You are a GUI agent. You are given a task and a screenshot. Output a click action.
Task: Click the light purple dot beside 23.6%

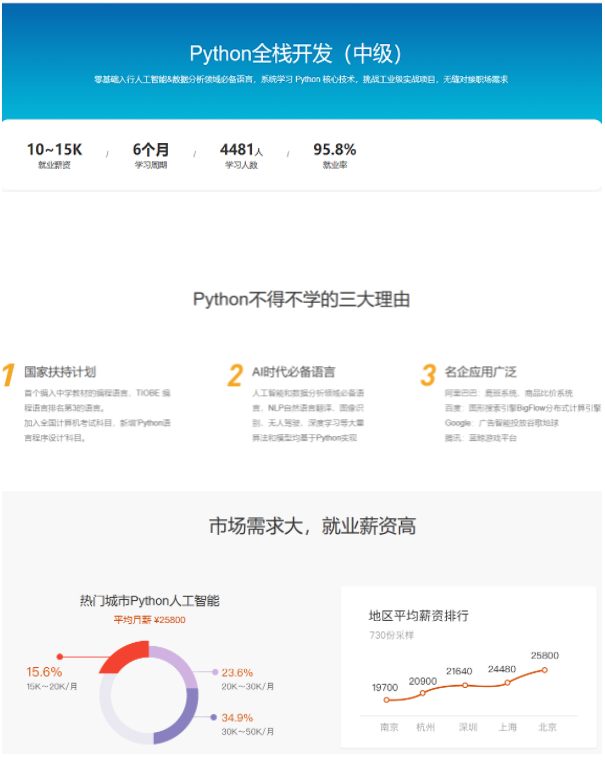[x=214, y=672]
